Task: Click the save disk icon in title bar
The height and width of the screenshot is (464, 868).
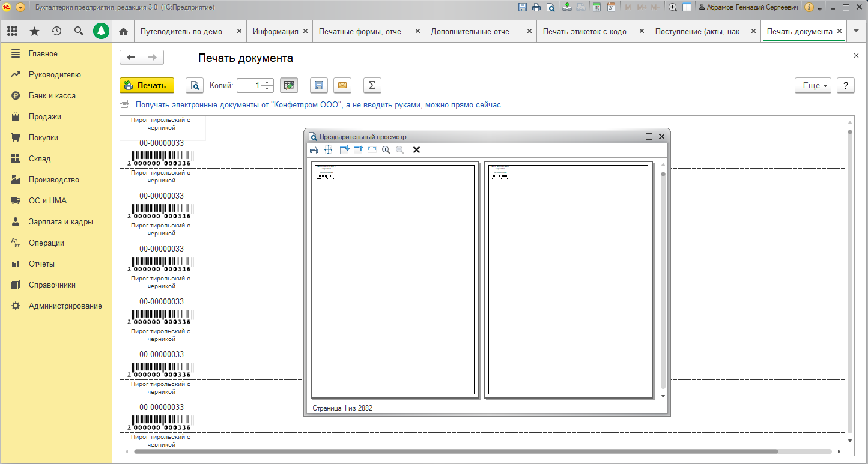Action: point(523,7)
